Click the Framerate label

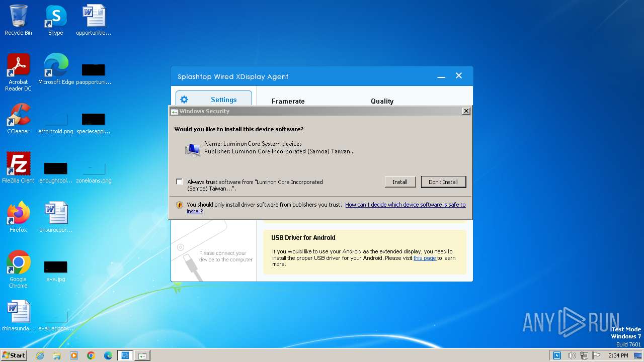(288, 101)
